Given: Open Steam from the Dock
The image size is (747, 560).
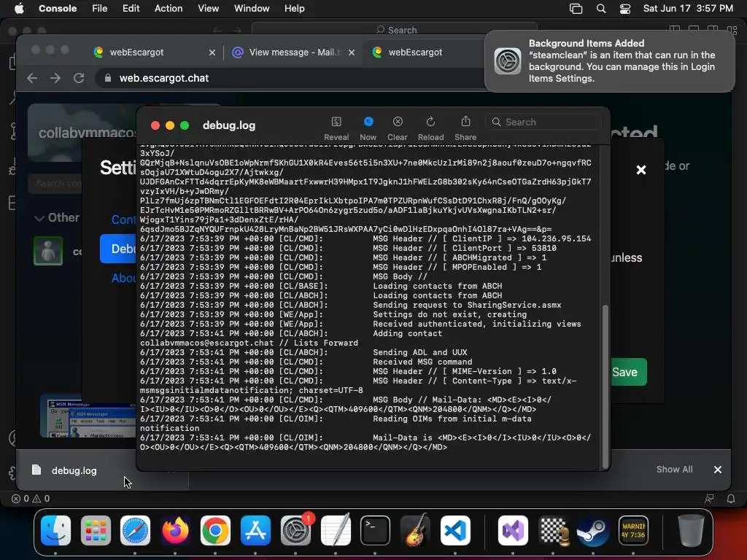Looking at the screenshot, I should pos(593,530).
